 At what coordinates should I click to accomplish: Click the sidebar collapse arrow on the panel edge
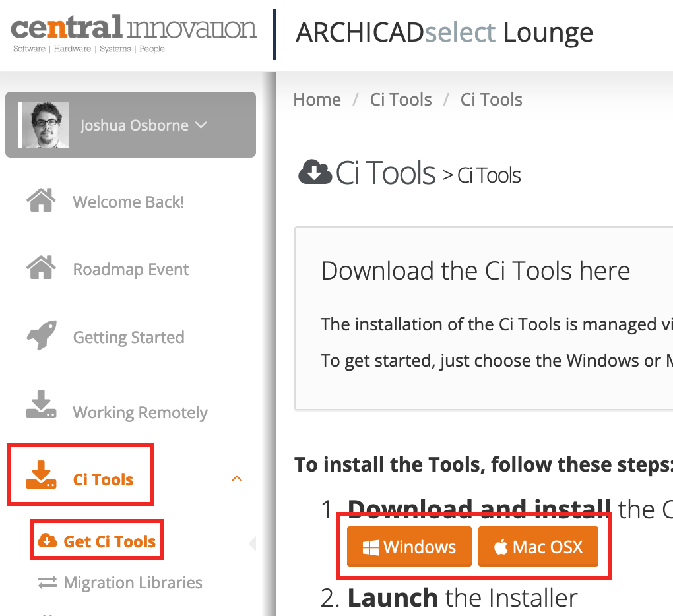(x=253, y=545)
